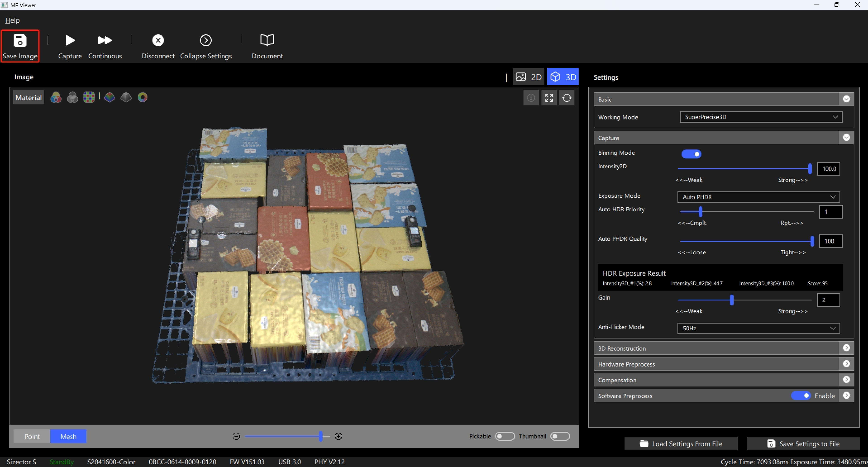
Task: Click the Sizector S status label
Action: pyautogui.click(x=21, y=462)
